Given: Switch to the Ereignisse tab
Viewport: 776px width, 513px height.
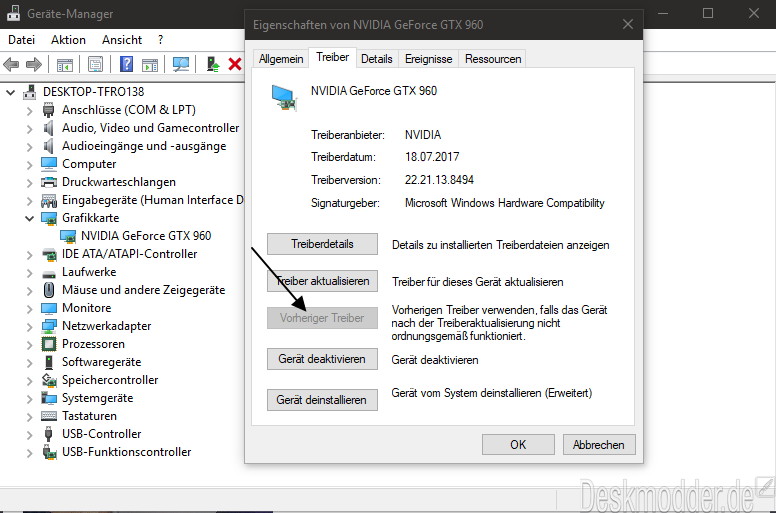Looking at the screenshot, I should tap(429, 59).
